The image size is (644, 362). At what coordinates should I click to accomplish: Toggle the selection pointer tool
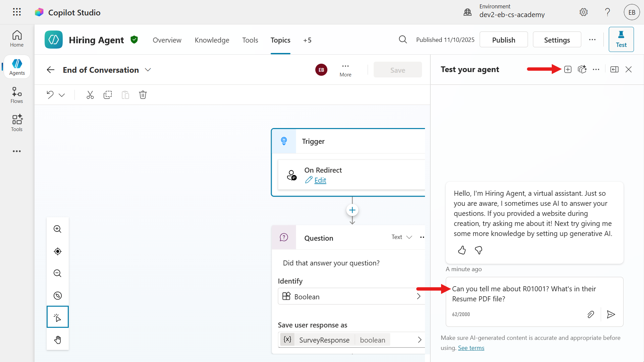pos(58,317)
